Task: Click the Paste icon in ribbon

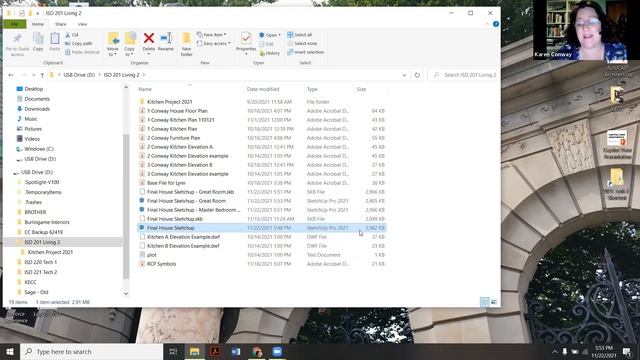Action: pos(55,39)
